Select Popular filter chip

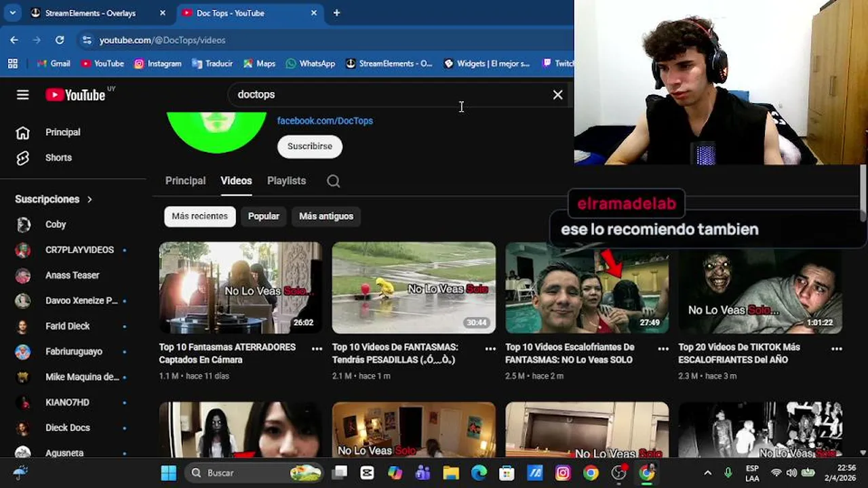point(264,216)
